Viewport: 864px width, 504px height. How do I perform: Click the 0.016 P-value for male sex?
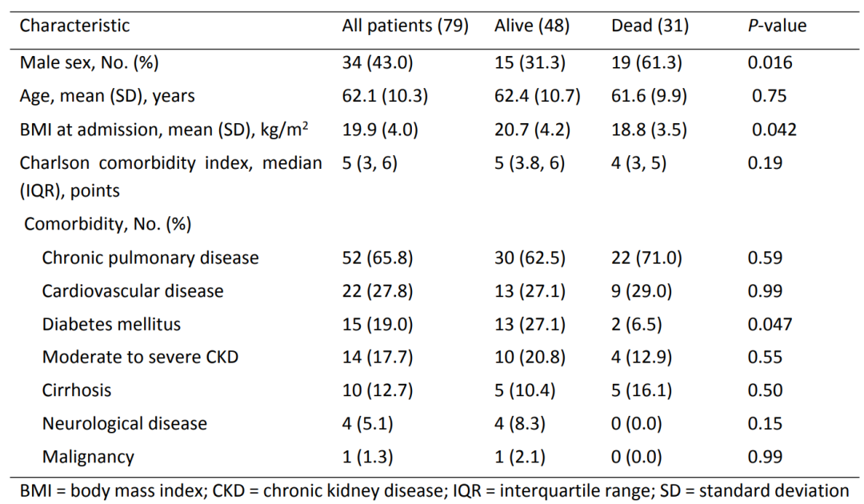pyautogui.click(x=770, y=62)
